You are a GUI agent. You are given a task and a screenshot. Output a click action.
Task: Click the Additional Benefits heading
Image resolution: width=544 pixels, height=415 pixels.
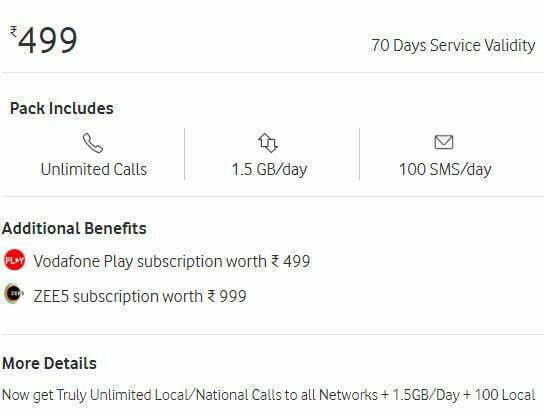click(x=74, y=228)
